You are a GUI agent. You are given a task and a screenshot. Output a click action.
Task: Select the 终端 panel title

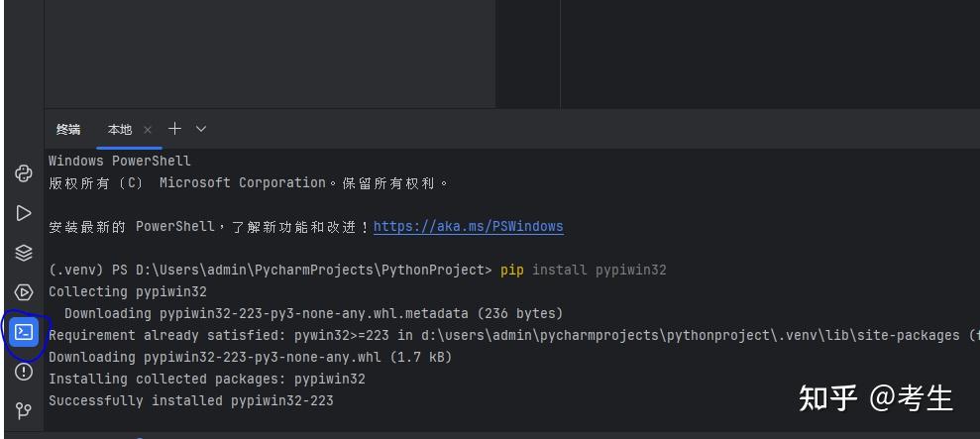click(68, 130)
